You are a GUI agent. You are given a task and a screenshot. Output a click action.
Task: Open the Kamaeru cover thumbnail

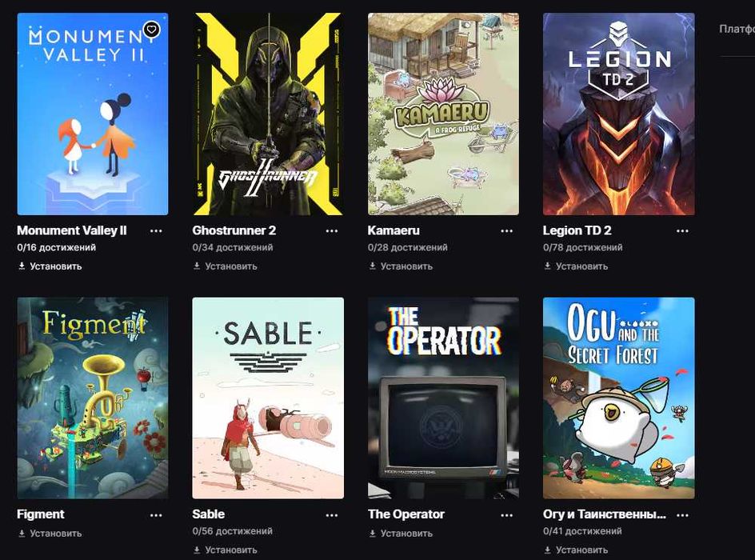(443, 114)
